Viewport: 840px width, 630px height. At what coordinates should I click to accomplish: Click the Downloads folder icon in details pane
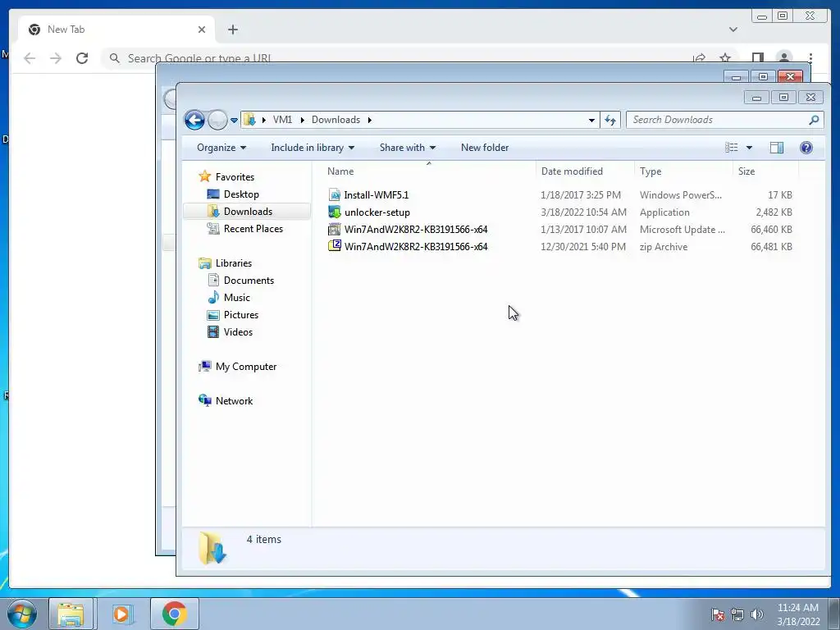pos(212,547)
